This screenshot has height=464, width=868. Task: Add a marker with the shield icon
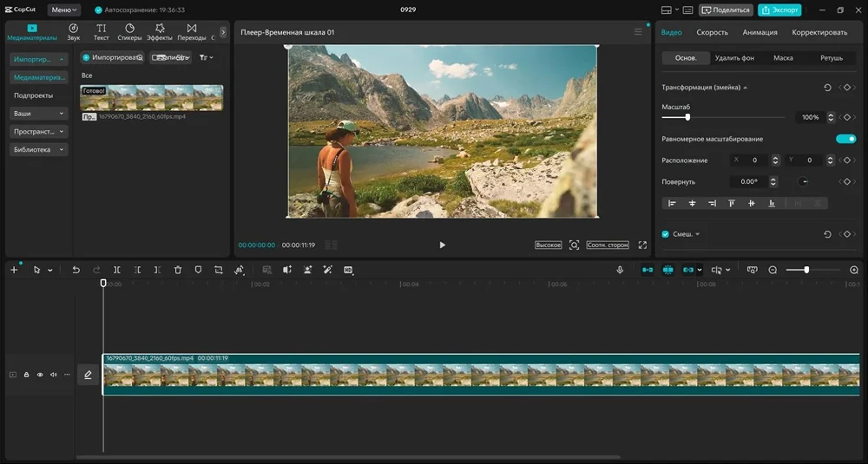pyautogui.click(x=198, y=270)
